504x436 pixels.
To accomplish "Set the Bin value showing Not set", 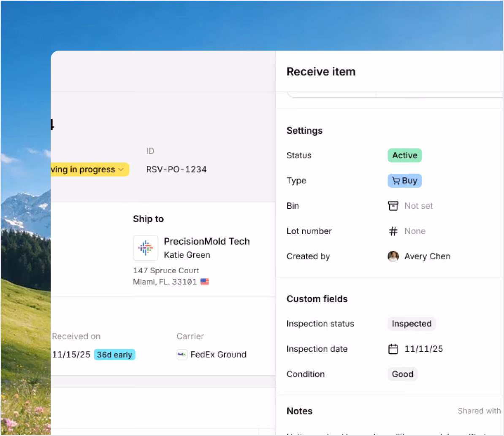I will point(418,206).
